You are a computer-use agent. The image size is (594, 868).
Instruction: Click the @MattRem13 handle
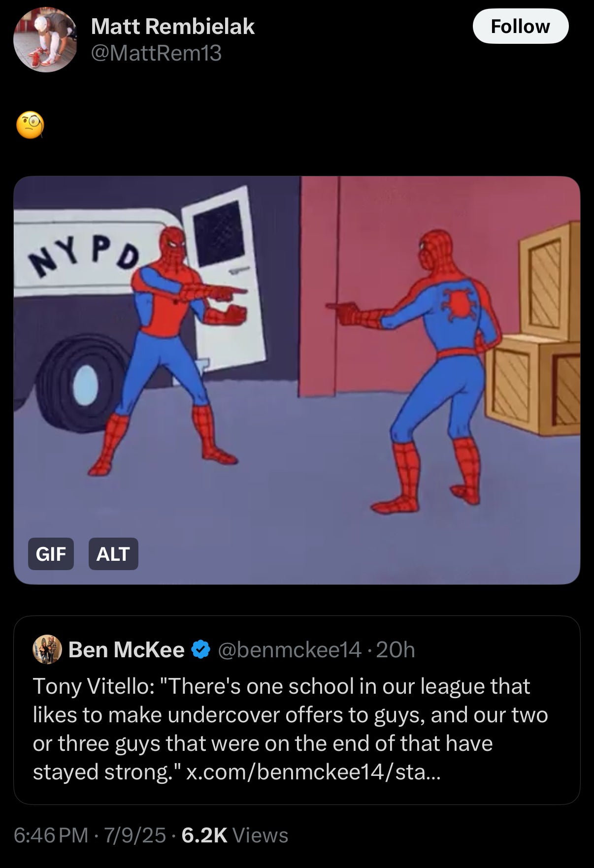156,54
